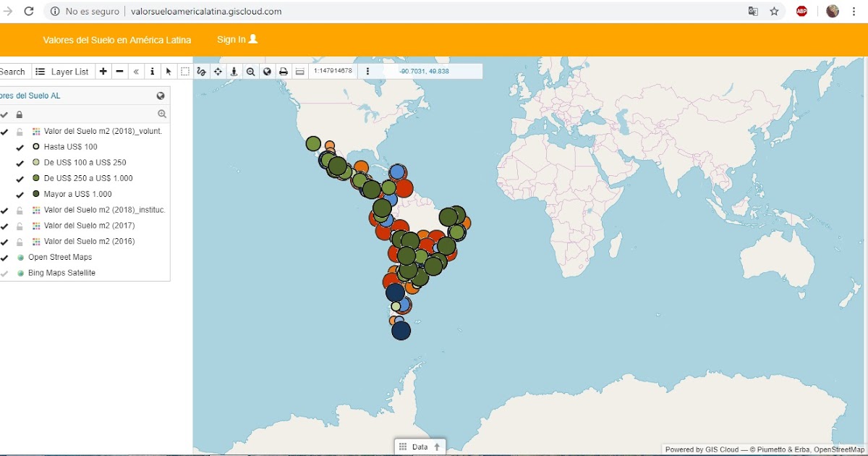Select the measure tool on the toolbar
The width and height of the screenshot is (868, 456).
click(300, 72)
